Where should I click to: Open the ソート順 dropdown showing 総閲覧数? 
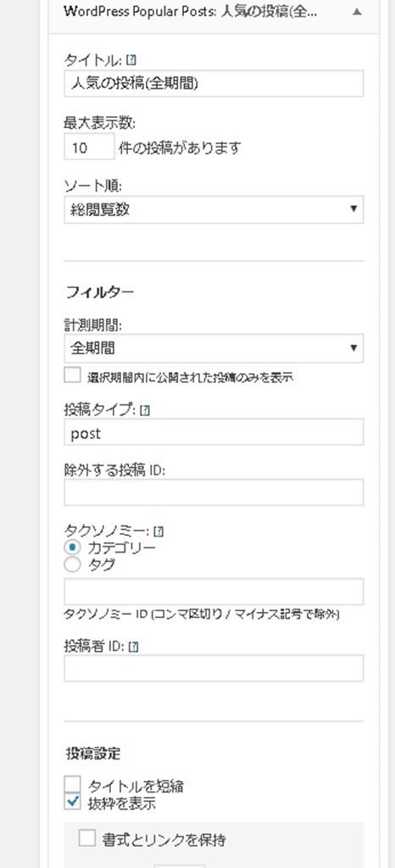(x=214, y=210)
